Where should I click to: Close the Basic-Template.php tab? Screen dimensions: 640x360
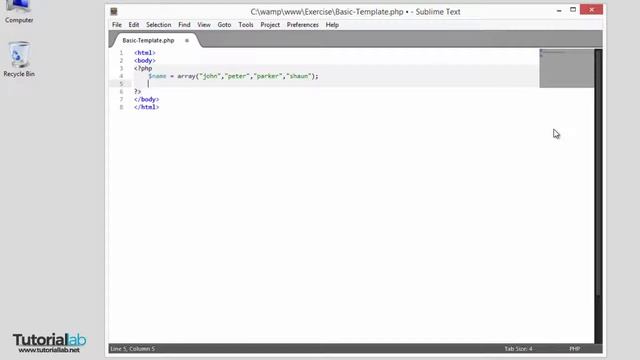187,40
